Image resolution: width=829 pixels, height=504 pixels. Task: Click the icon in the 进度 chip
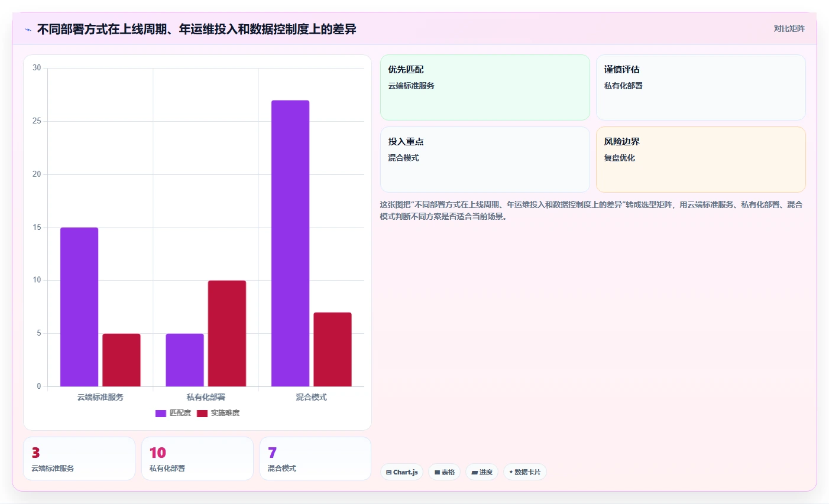click(474, 473)
